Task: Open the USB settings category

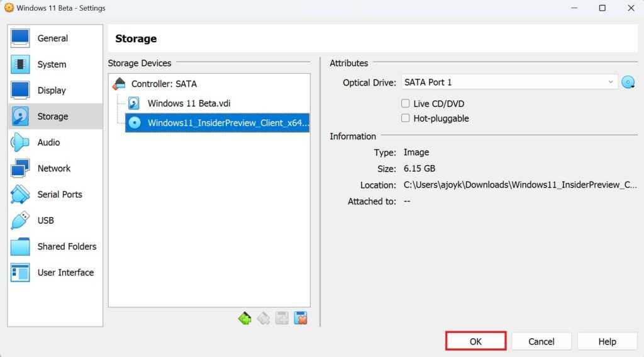Action: pos(45,220)
